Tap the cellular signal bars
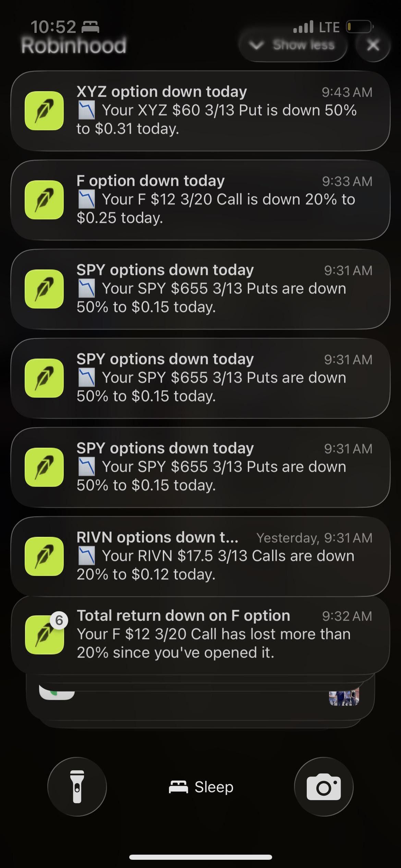The image size is (401, 868). point(303,27)
